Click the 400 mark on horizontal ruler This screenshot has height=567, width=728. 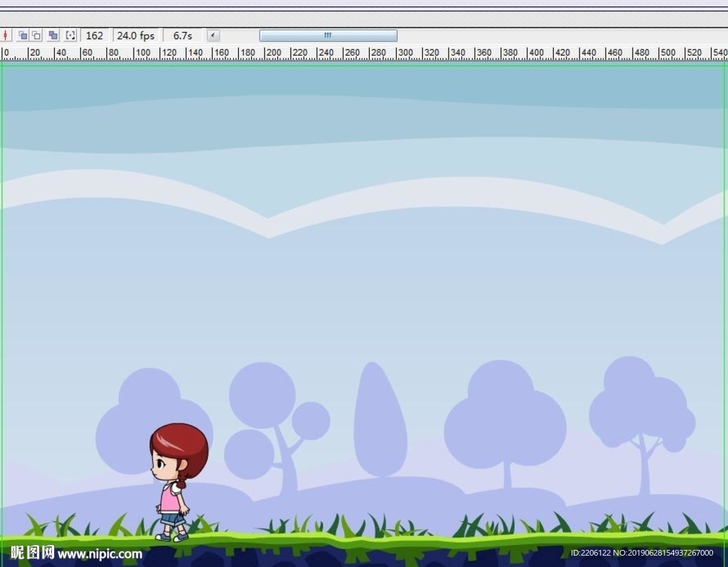pos(537,53)
